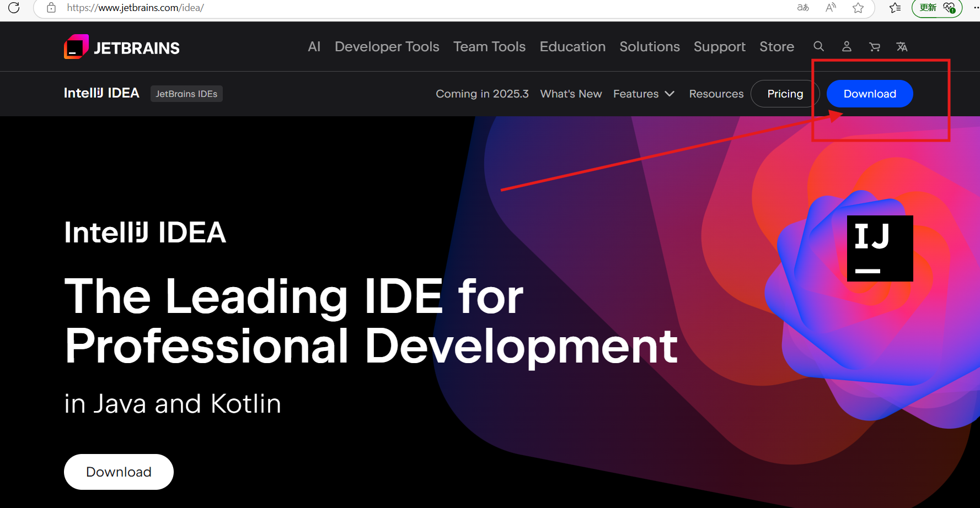Click the large IntelliJ IDEA hero title

[145, 232]
